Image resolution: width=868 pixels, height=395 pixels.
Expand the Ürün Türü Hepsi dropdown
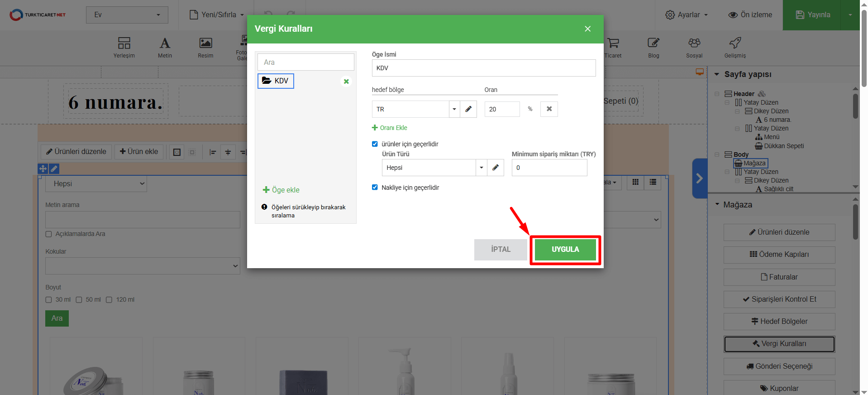pyautogui.click(x=481, y=168)
